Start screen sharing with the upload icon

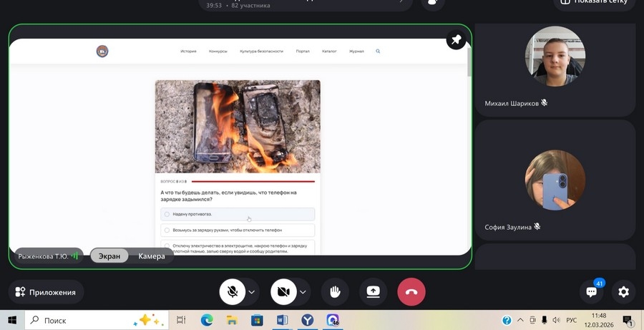pos(373,292)
